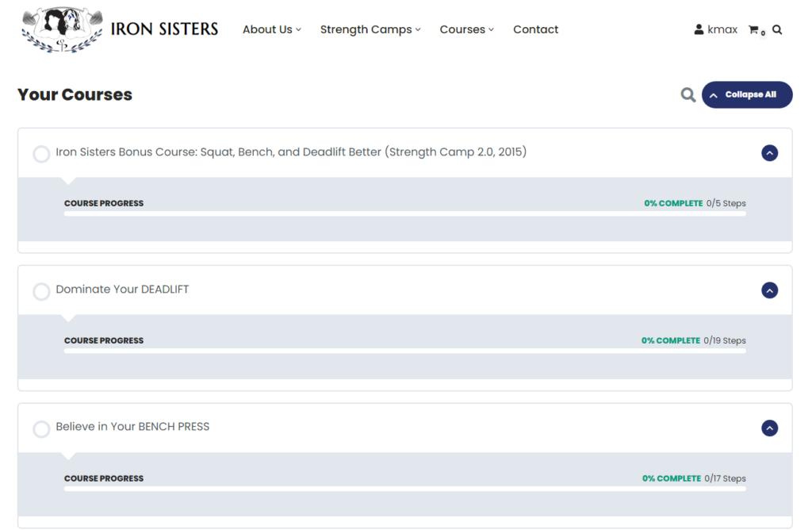This screenshot has height=530, width=812.
Task: Open the course search magnifier beside Collapse All
Action: coord(688,94)
